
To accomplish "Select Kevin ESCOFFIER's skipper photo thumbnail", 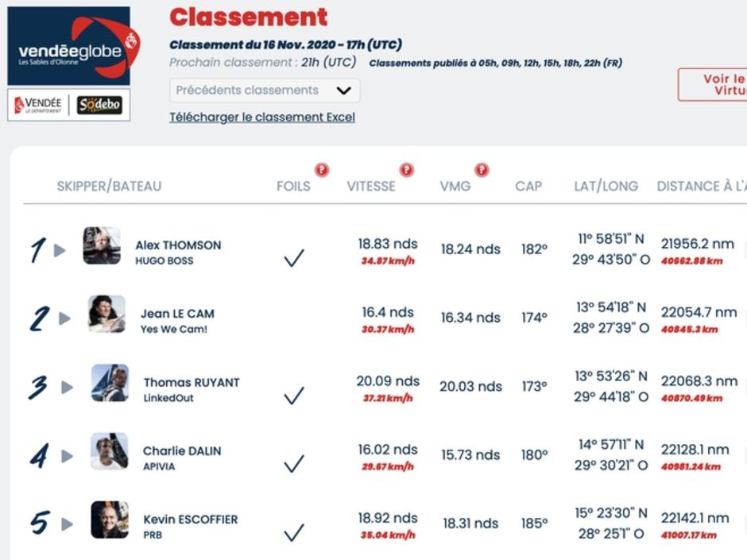I will coord(110,519).
